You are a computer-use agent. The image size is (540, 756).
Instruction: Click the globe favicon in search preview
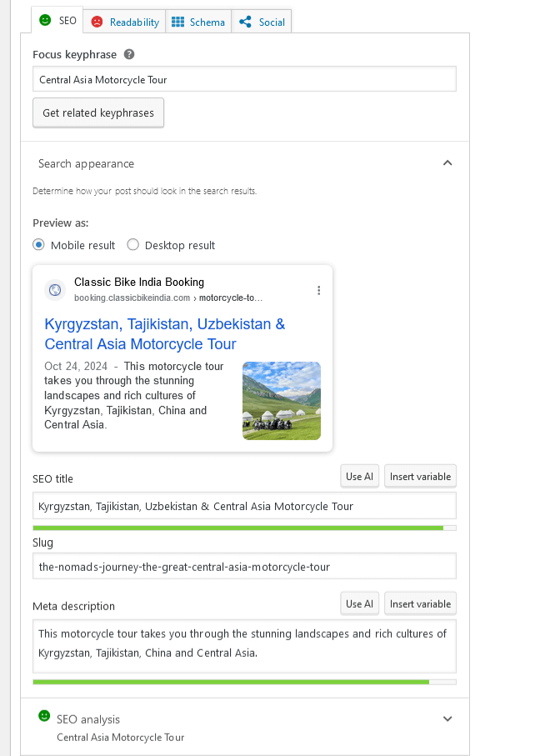click(55, 290)
